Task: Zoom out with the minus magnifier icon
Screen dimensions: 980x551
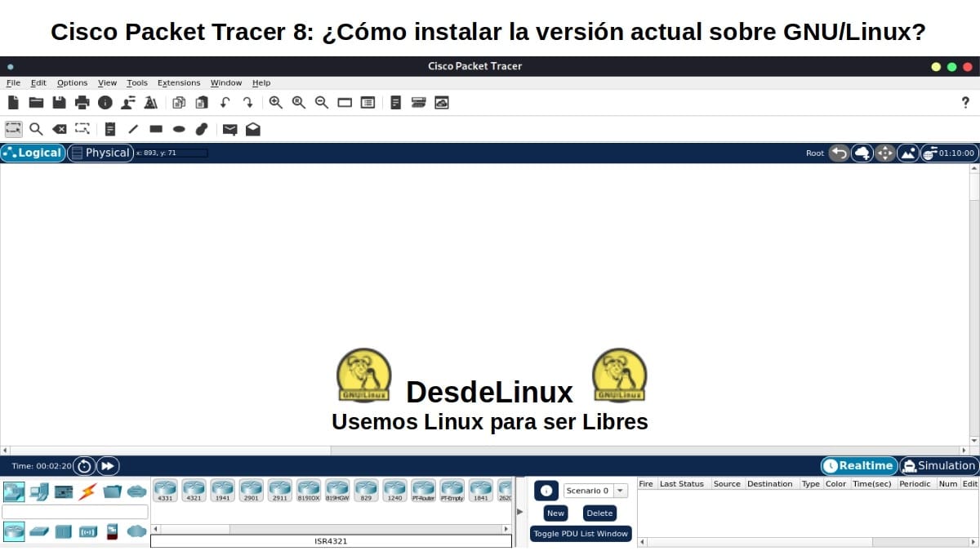Action: tap(322, 102)
